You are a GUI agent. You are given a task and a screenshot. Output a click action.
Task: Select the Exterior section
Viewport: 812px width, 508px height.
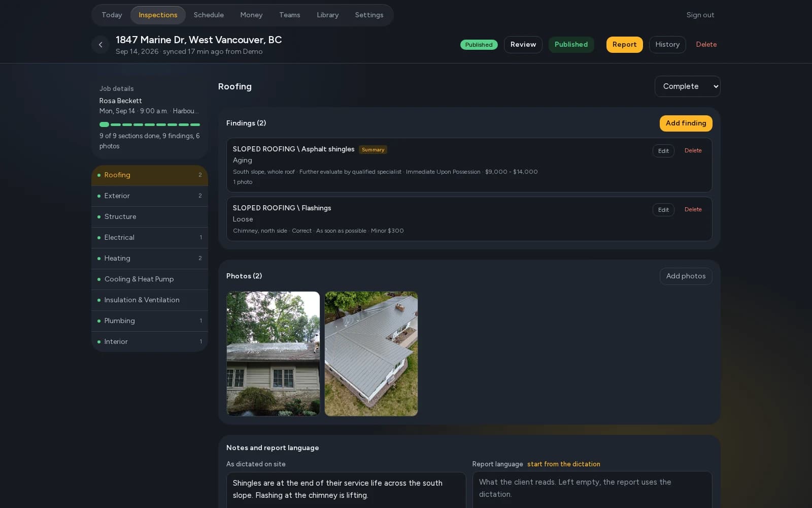pos(150,196)
